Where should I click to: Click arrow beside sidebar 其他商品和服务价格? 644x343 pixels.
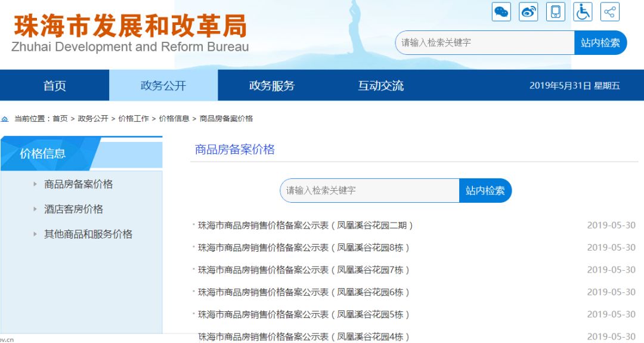click(x=35, y=234)
